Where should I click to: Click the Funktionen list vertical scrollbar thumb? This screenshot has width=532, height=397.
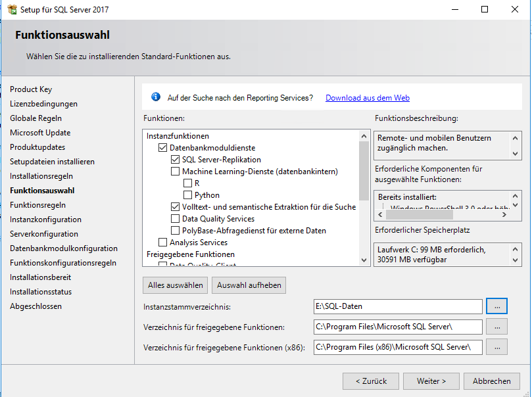tap(364, 170)
